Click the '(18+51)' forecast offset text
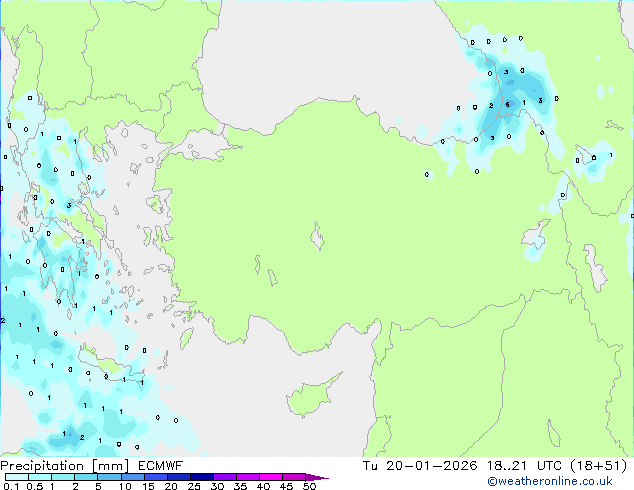 pyautogui.click(x=599, y=466)
